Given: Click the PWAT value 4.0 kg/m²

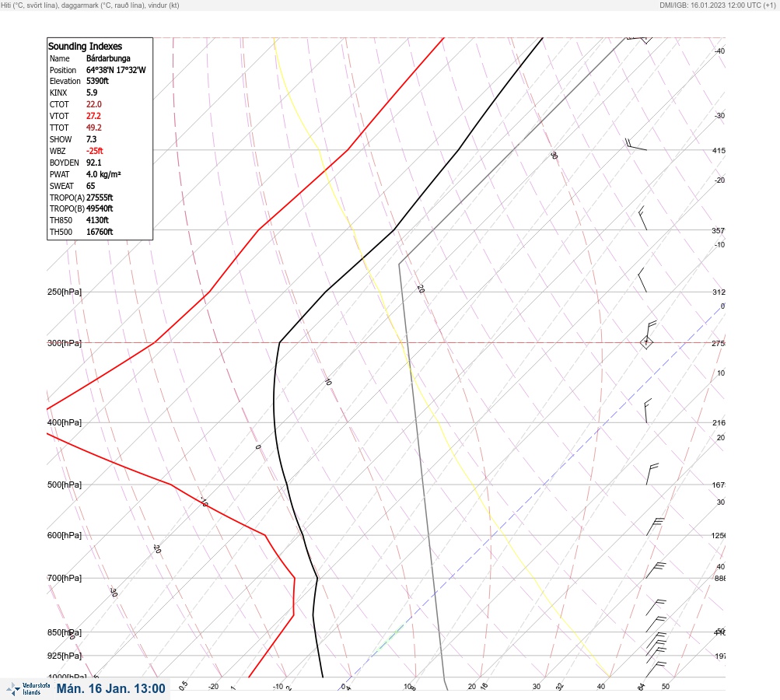Looking at the screenshot, I should (103, 174).
